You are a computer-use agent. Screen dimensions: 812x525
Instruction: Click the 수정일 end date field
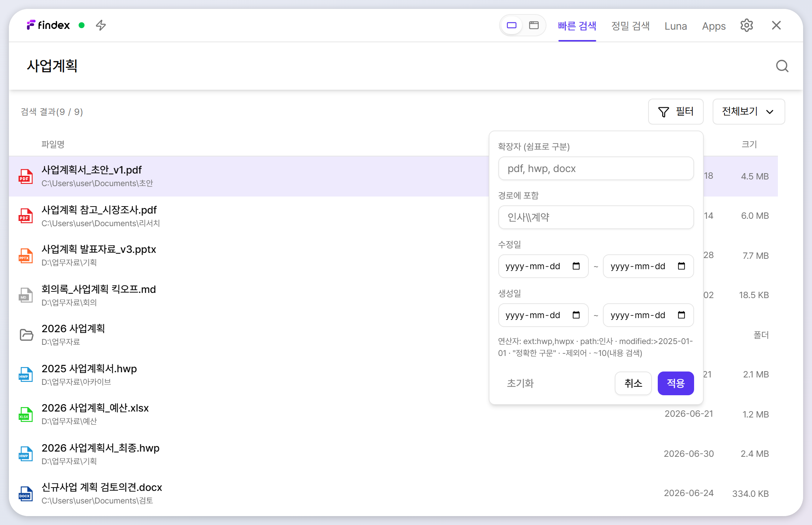pyautogui.click(x=648, y=266)
